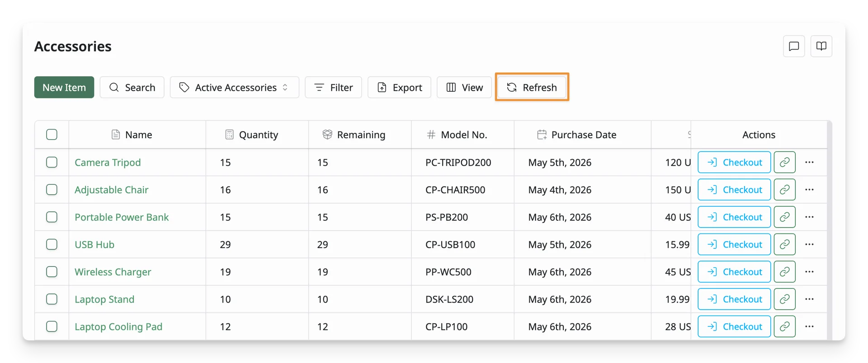Sort by the Quantity column header
868x363 pixels.
coord(257,135)
